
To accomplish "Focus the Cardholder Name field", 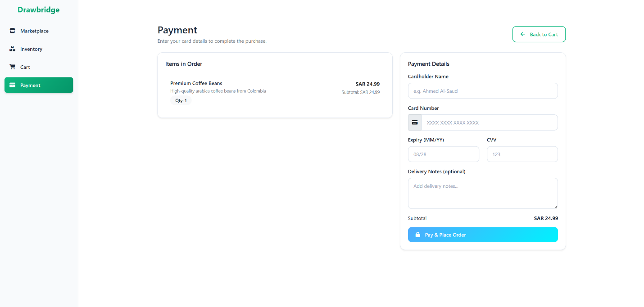I will (483, 91).
